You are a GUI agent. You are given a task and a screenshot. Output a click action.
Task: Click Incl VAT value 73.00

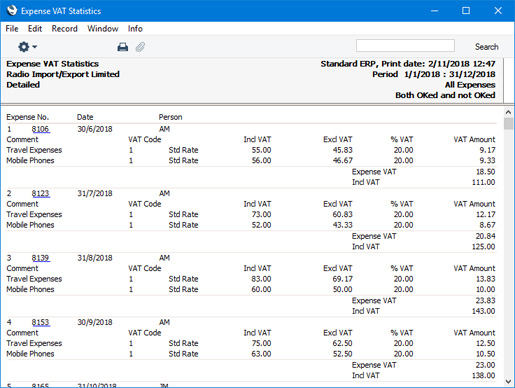tap(261, 214)
